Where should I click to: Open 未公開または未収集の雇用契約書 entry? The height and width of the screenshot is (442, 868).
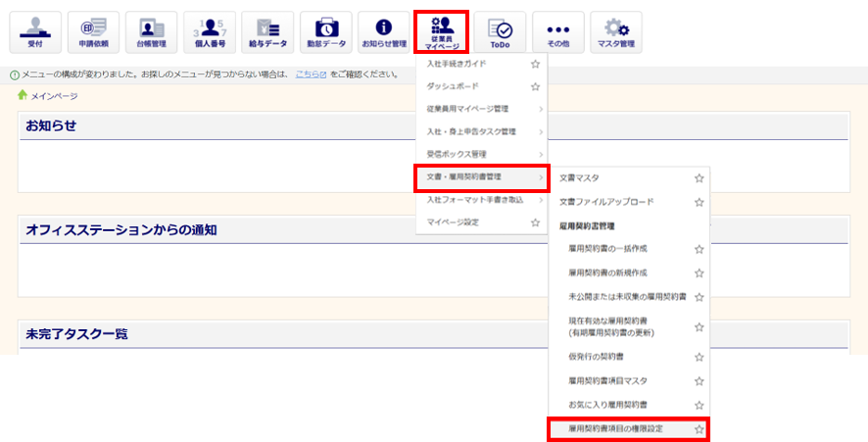627,297
